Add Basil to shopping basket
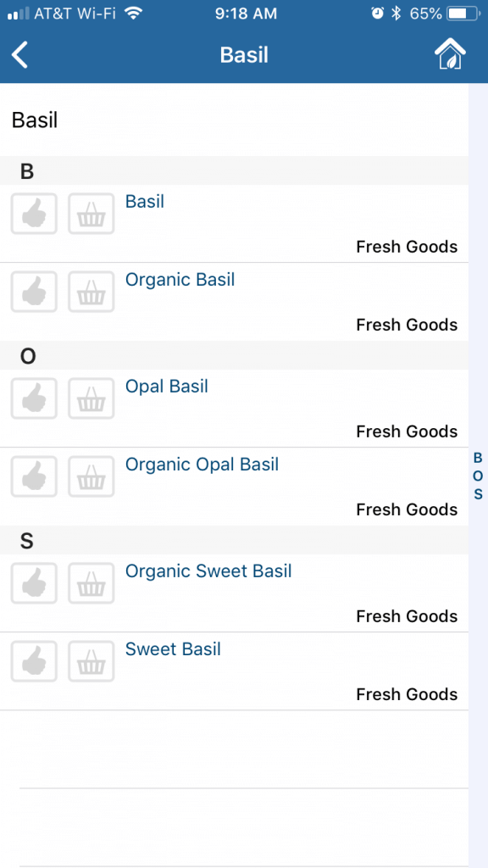 [91, 214]
